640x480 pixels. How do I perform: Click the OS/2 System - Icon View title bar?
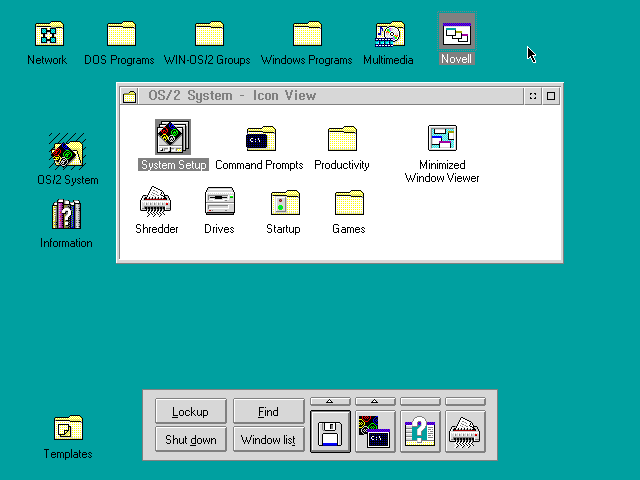pos(331,96)
